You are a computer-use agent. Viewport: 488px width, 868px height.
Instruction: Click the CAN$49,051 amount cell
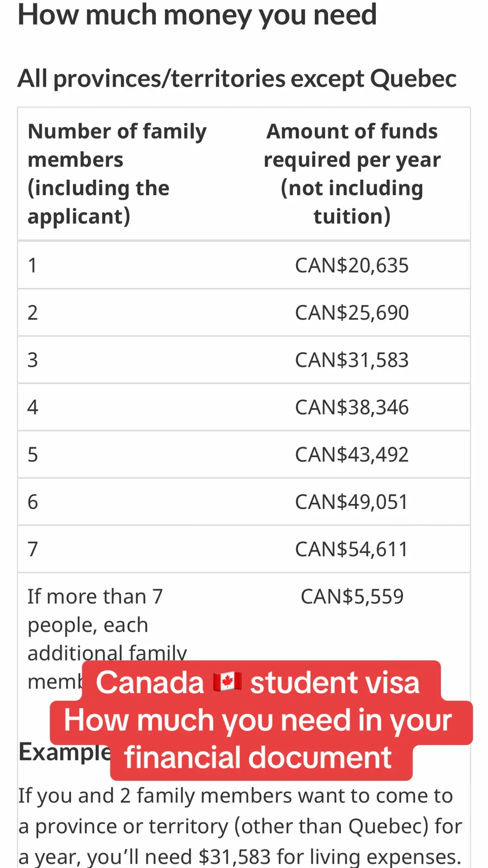(x=352, y=502)
